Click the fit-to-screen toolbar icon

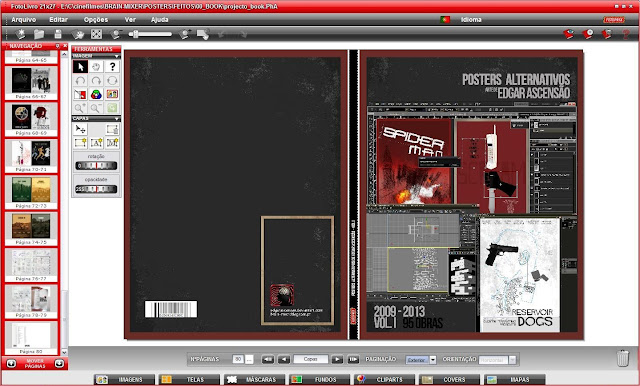tap(96, 34)
